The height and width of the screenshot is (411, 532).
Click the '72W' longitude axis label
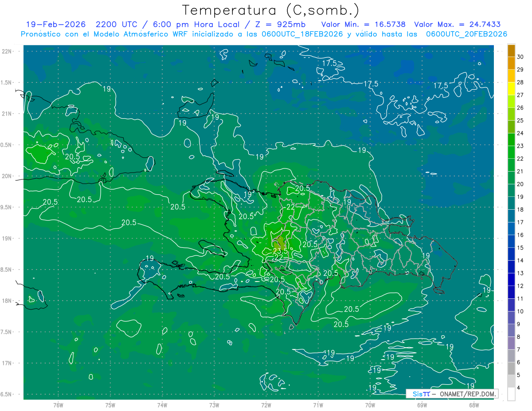(x=266, y=405)
